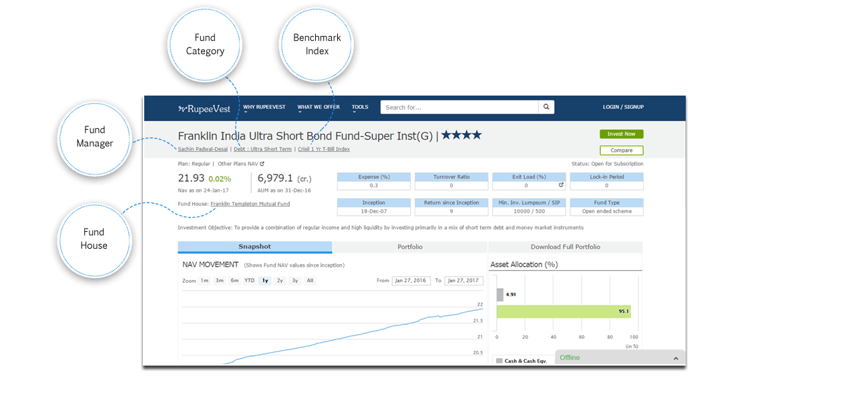Click the Turnover Ratio header cell

pyautogui.click(x=451, y=177)
